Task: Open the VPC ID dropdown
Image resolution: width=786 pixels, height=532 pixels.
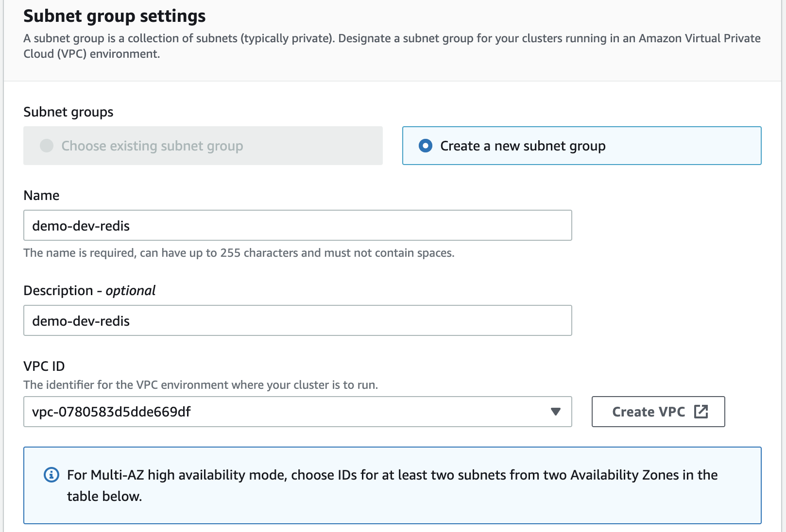Action: (297, 412)
